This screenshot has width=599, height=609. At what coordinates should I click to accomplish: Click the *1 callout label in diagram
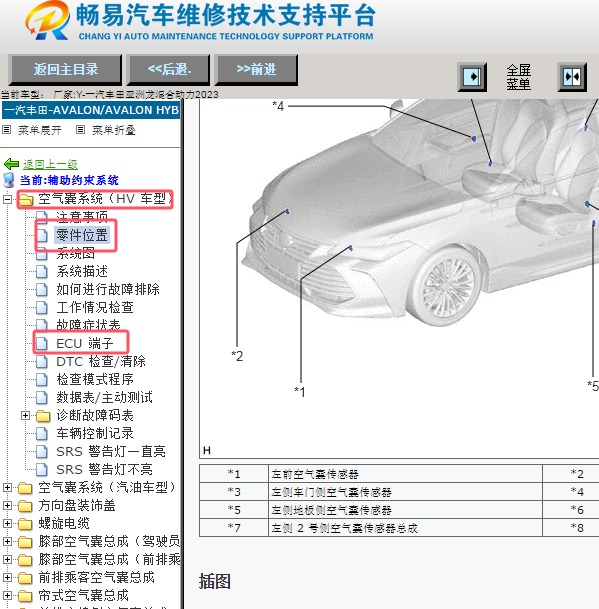click(300, 392)
